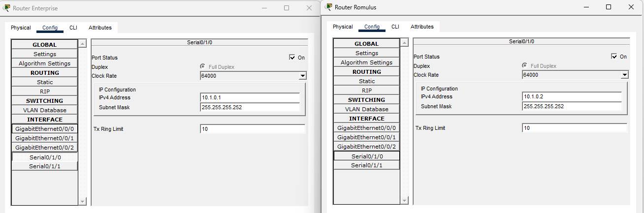Toggle Port Status On checkbox in Router Romulus
Viewport: 644px width, 213px height.
[x=614, y=57]
